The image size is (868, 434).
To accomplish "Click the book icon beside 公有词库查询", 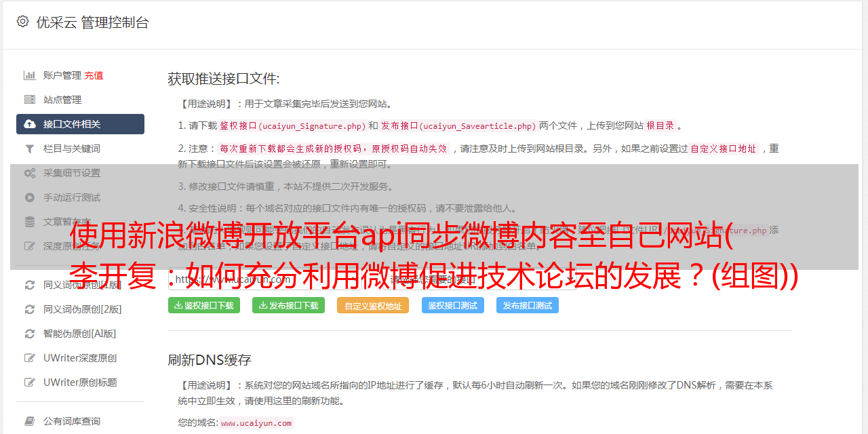I will (29, 421).
